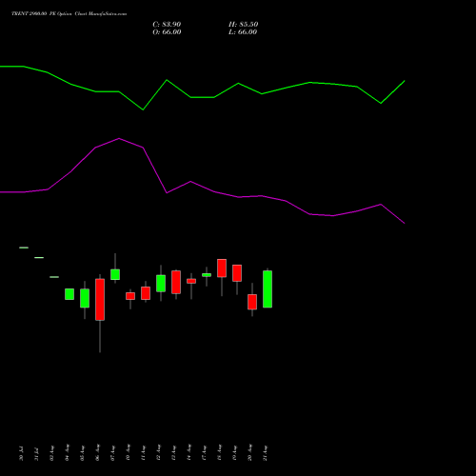Select the close value "C: 83.90"
The width and height of the screenshot is (476, 476).
(x=167, y=25)
